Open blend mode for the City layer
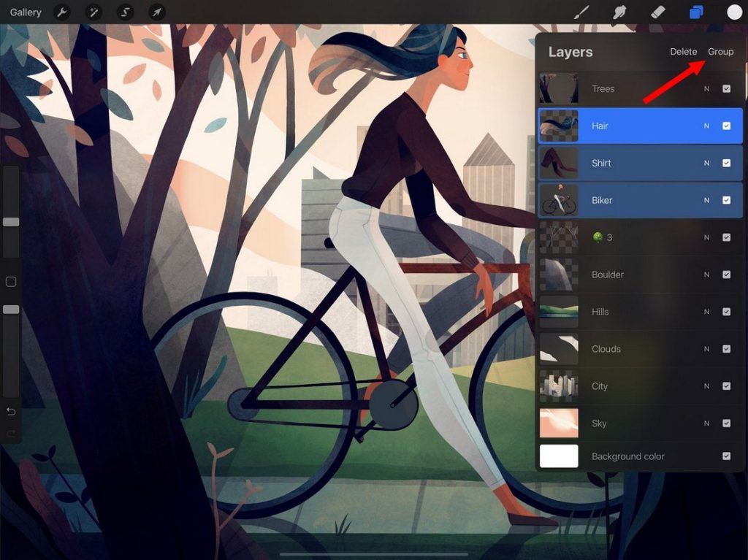Image resolution: width=748 pixels, height=560 pixels. click(706, 386)
